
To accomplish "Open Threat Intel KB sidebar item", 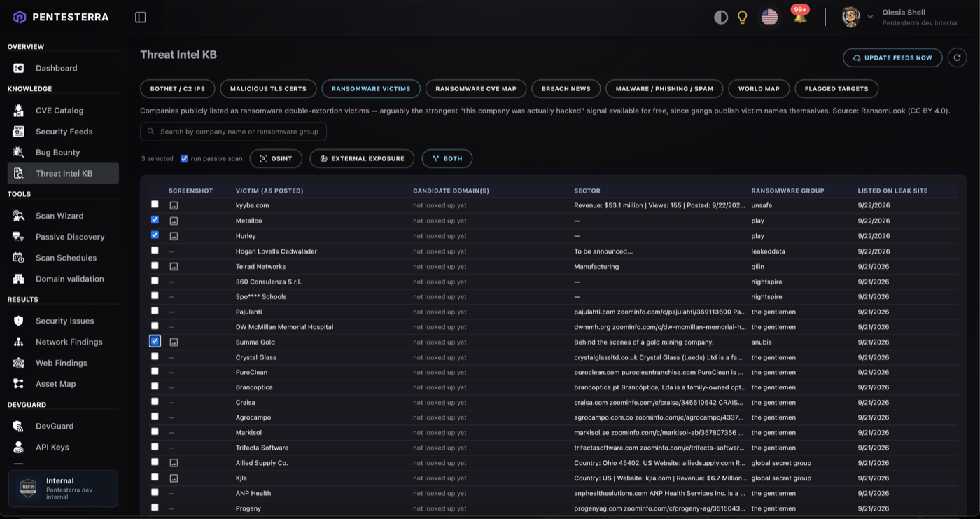I will click(63, 173).
